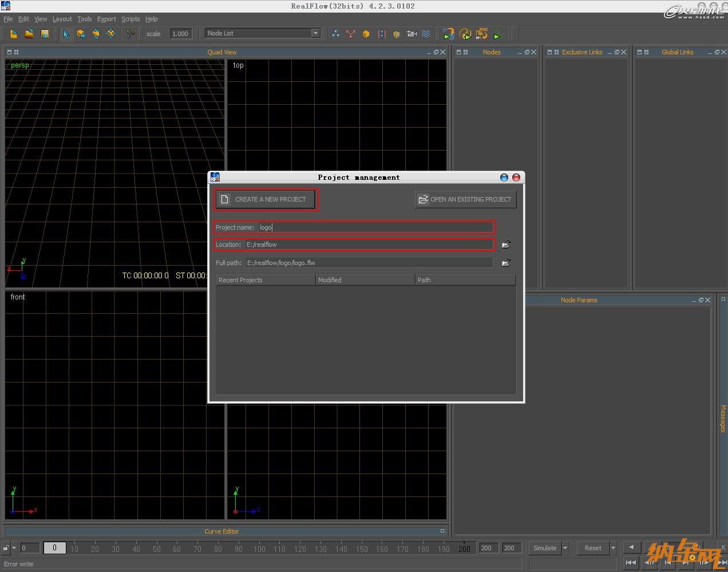Click the orange cube objects icon
The image size is (728, 572).
click(366, 34)
